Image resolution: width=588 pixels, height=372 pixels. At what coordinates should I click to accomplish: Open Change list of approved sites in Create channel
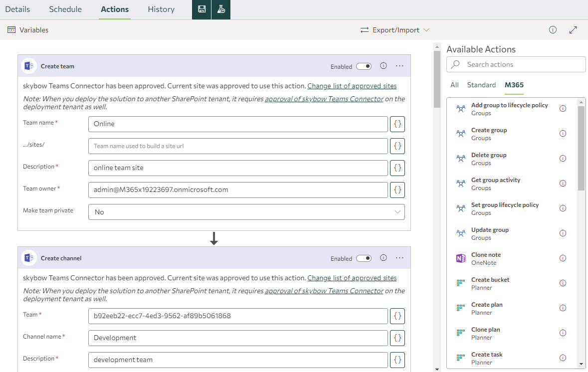pos(352,278)
